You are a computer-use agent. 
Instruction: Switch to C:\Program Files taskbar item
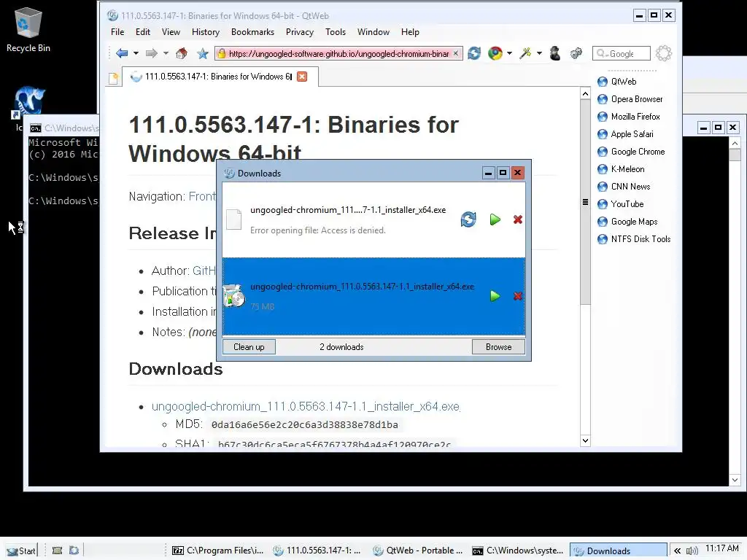tap(218, 551)
